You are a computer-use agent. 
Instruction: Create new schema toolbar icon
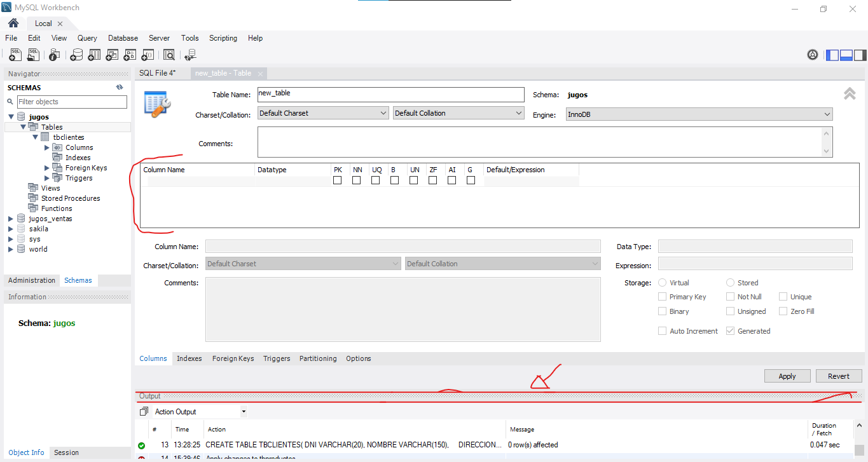[x=76, y=55]
